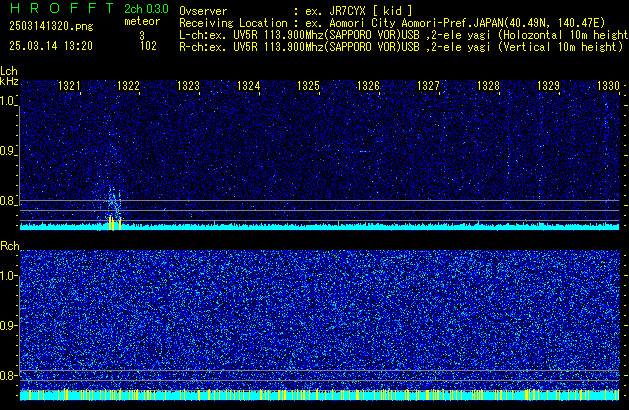Click the yellow peak in Lch power graph

pyautogui.click(x=115, y=223)
